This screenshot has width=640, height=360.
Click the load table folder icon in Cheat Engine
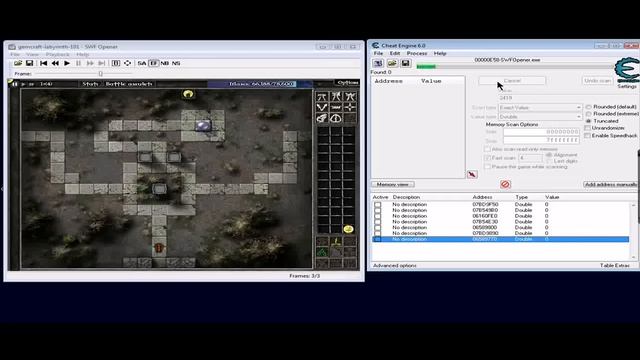pyautogui.click(x=392, y=63)
